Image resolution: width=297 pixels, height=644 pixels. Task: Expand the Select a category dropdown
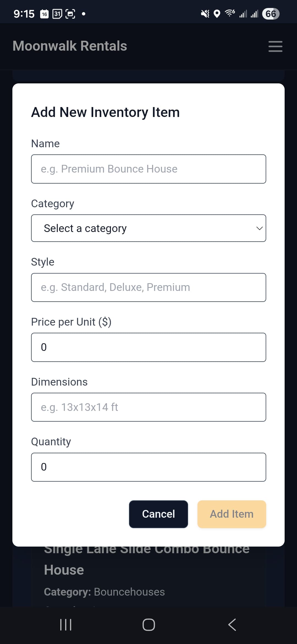(x=148, y=228)
